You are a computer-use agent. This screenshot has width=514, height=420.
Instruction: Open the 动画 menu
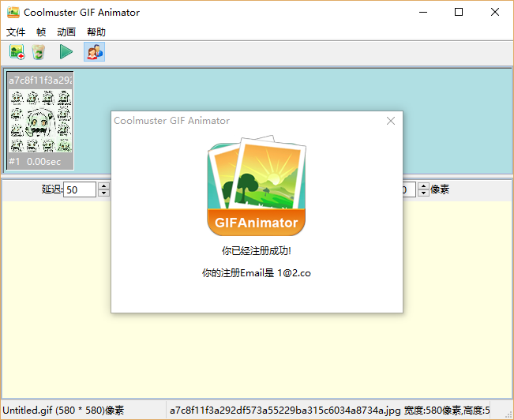pyautogui.click(x=66, y=32)
